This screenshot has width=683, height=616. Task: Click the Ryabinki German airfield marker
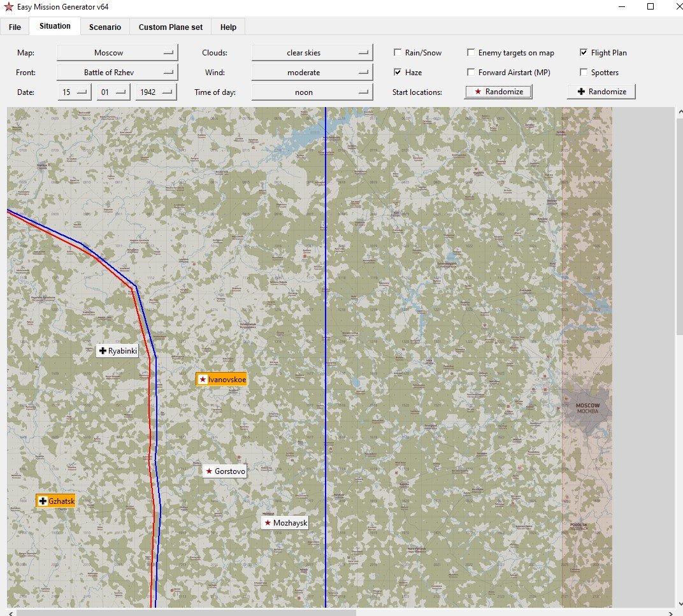click(118, 351)
